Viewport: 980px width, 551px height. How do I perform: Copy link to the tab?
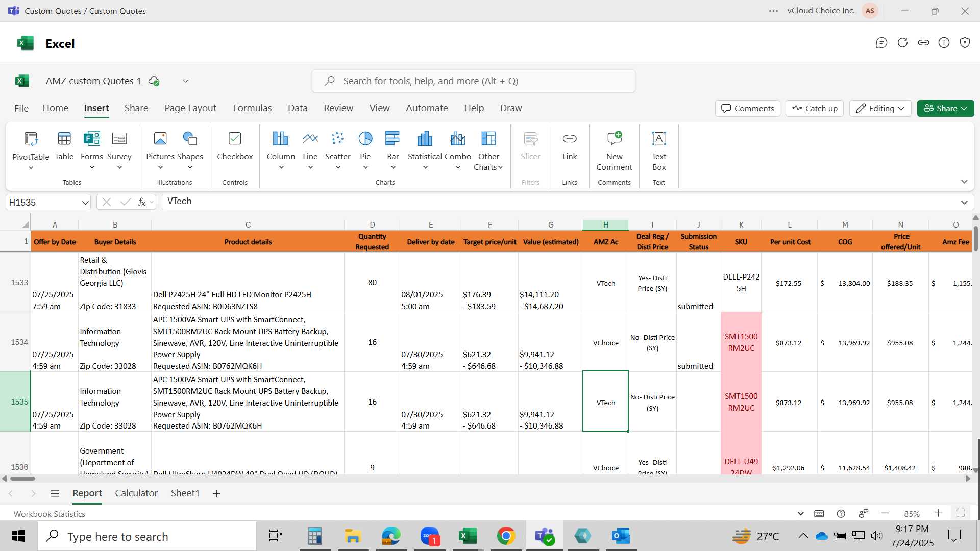tap(923, 43)
